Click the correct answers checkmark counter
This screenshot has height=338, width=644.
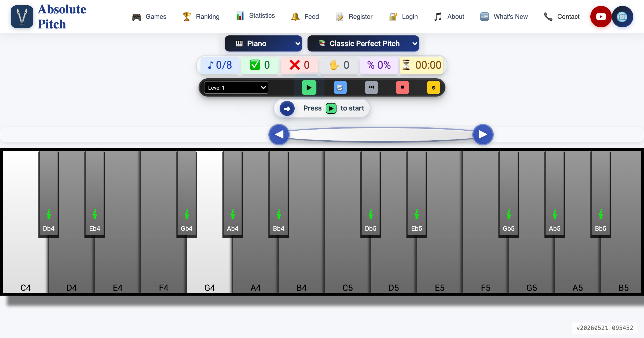(x=259, y=65)
